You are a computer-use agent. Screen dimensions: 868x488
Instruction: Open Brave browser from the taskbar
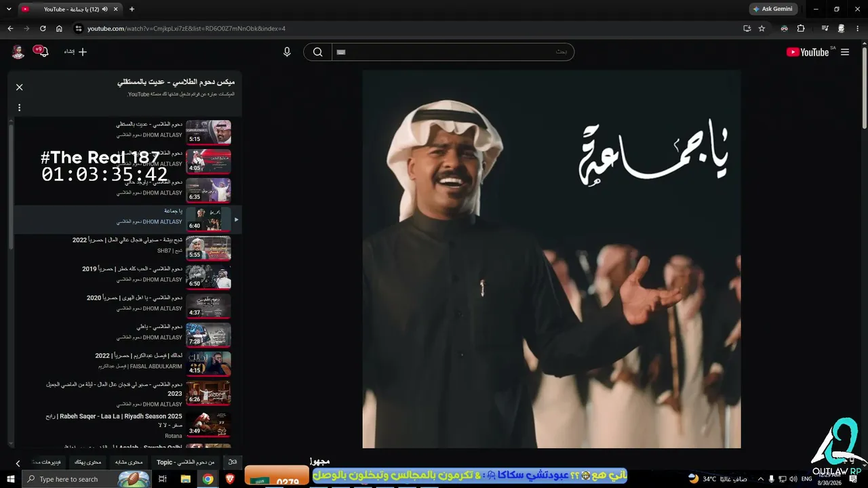pyautogui.click(x=229, y=479)
